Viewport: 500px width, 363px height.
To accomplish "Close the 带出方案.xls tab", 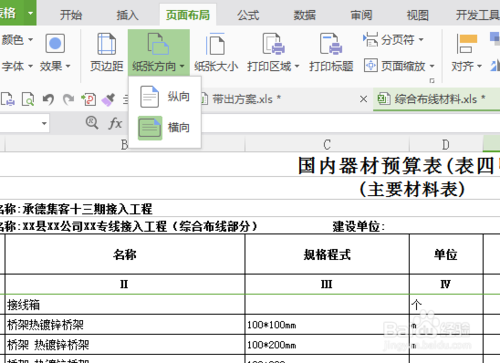I will tap(364, 99).
